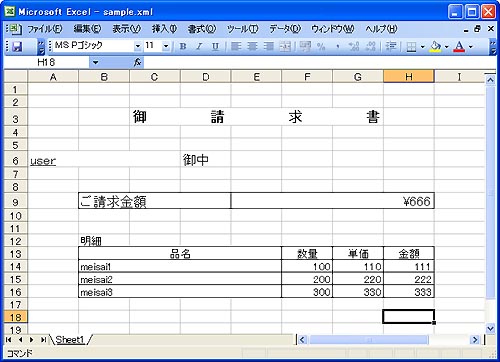
Task: Click the Excel workbook icon in menu bar
Action: (15, 29)
